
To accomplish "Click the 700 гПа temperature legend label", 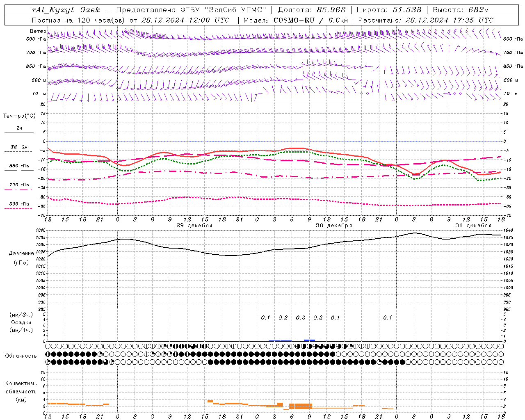I will pos(19,185).
